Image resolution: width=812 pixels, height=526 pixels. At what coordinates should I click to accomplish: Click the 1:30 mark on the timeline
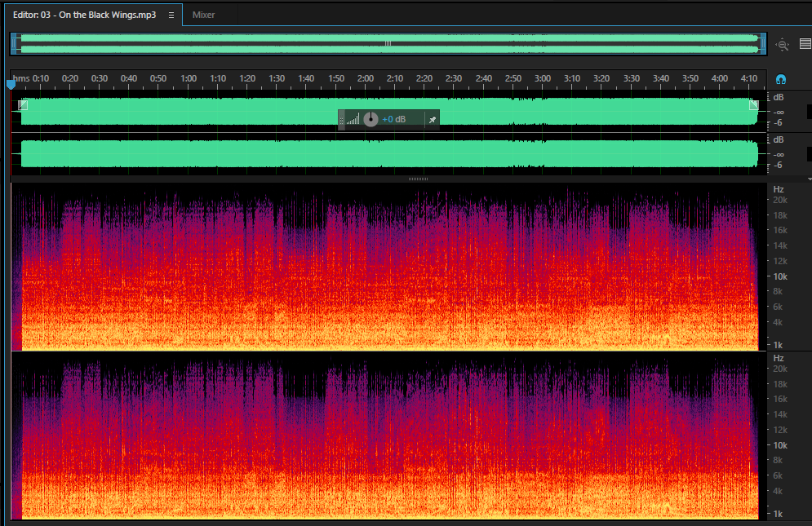coord(277,78)
